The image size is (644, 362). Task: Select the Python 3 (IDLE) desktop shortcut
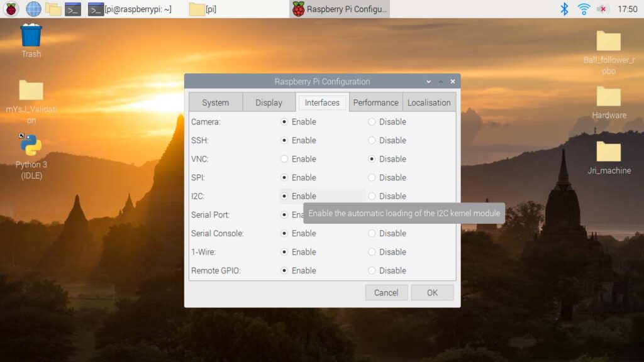(x=31, y=156)
